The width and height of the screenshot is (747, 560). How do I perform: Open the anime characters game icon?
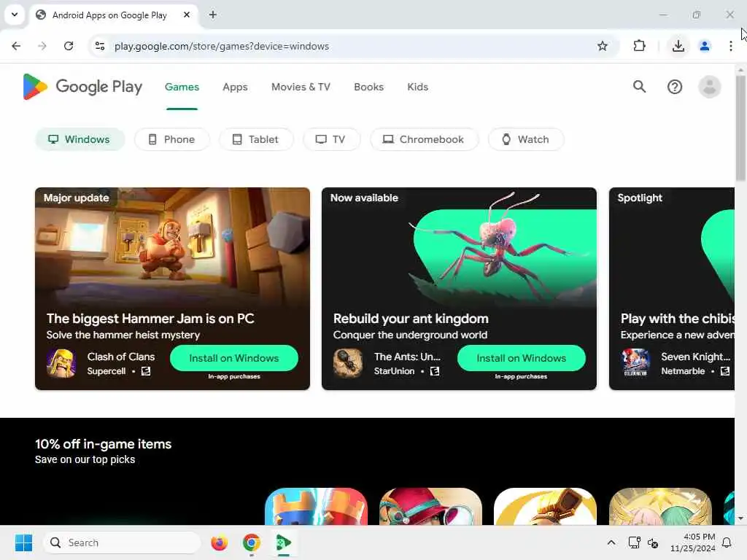pyautogui.click(x=660, y=506)
